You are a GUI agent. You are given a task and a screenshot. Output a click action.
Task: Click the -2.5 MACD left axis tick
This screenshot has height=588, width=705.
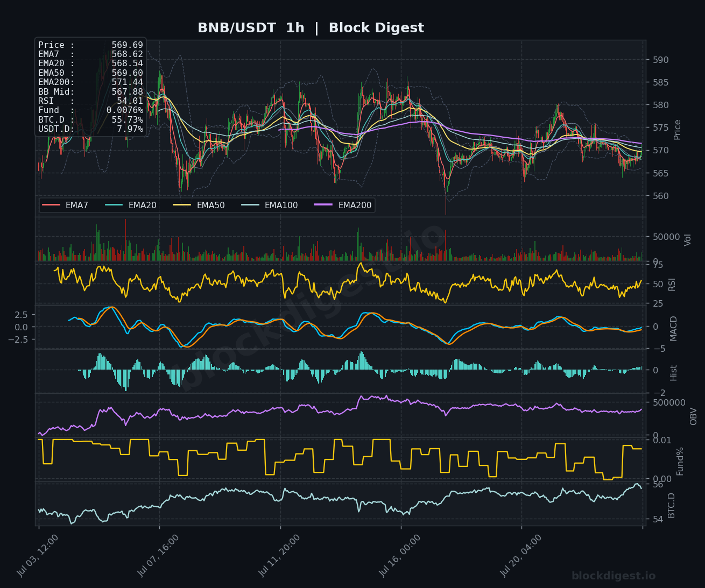point(18,339)
